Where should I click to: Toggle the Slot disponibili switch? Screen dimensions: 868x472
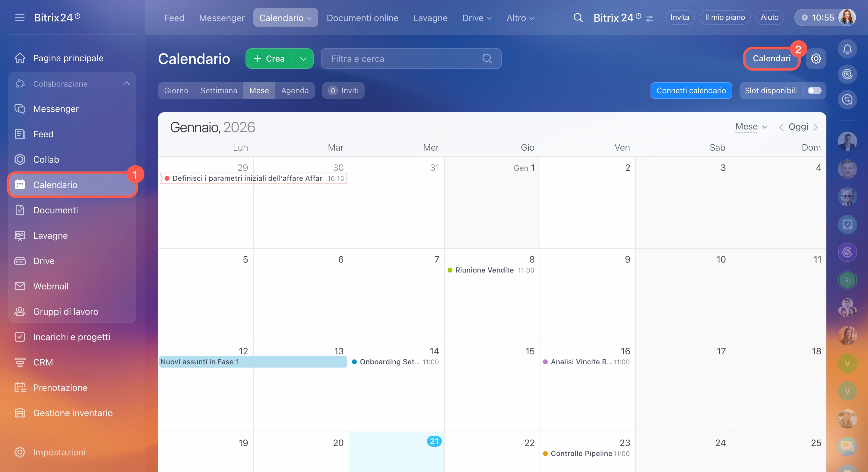coord(814,91)
